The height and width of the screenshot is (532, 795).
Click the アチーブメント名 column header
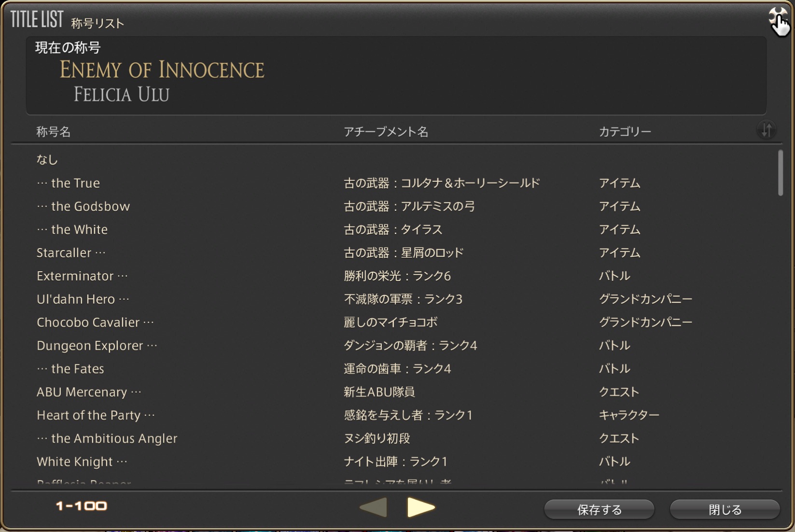(386, 131)
